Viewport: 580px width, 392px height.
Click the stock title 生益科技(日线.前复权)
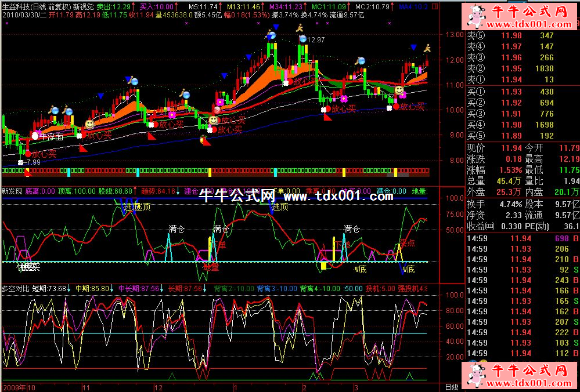[x=37, y=6]
